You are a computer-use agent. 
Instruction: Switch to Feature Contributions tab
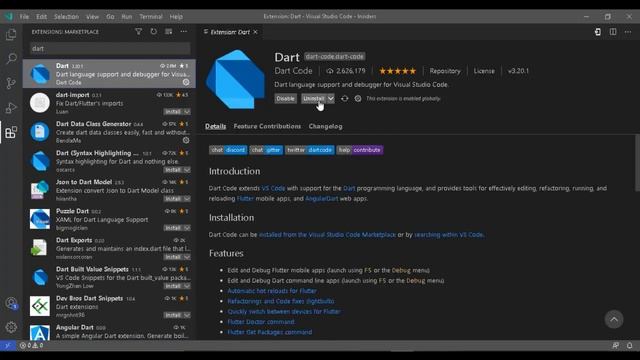pyautogui.click(x=267, y=126)
